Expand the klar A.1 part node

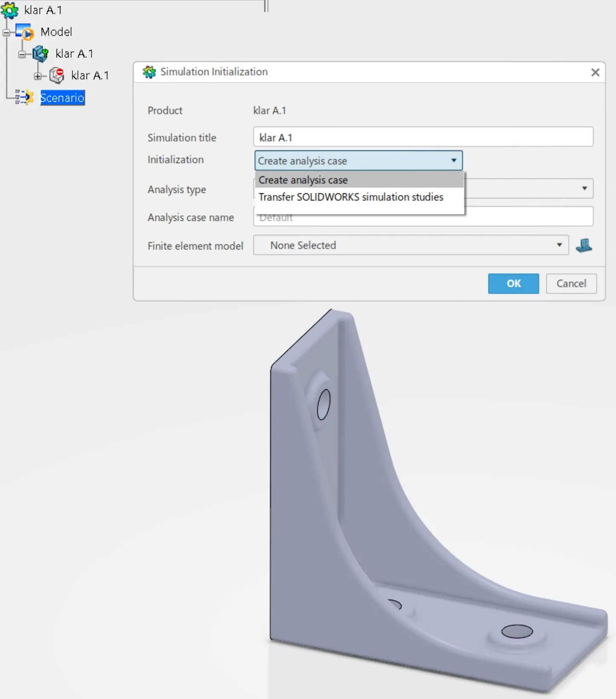(38, 76)
